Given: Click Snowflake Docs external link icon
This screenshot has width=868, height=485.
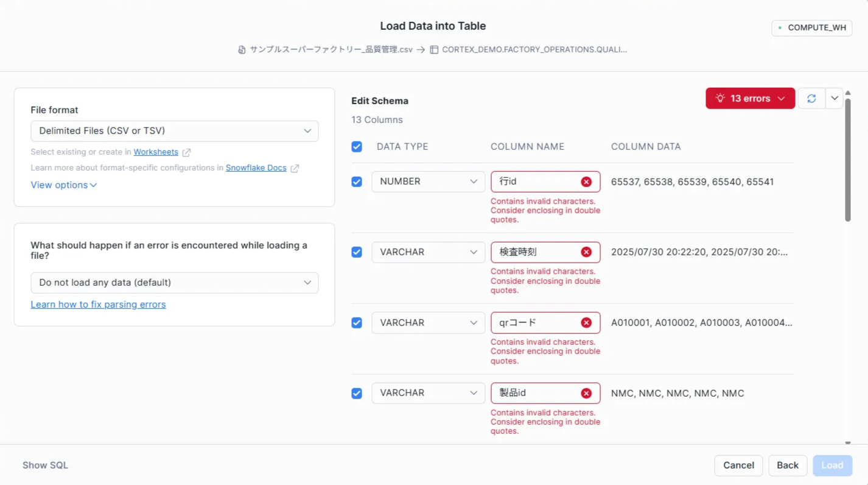Looking at the screenshot, I should [x=295, y=168].
